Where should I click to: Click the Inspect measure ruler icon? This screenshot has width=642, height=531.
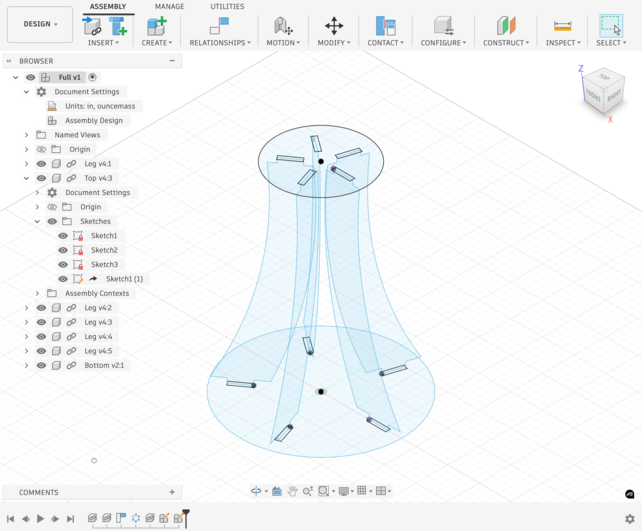tap(563, 26)
